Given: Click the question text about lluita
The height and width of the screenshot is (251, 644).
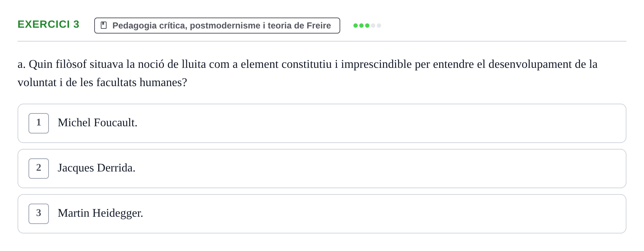Looking at the screenshot, I should pyautogui.click(x=307, y=73).
